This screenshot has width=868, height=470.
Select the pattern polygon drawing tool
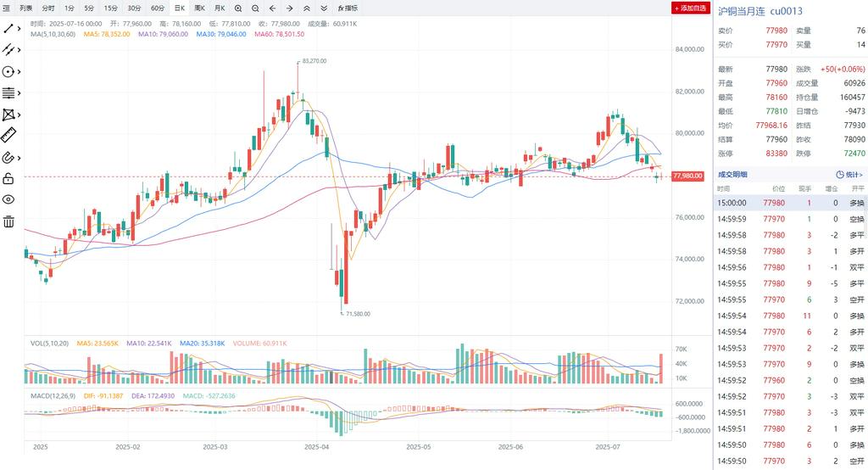click(8, 115)
